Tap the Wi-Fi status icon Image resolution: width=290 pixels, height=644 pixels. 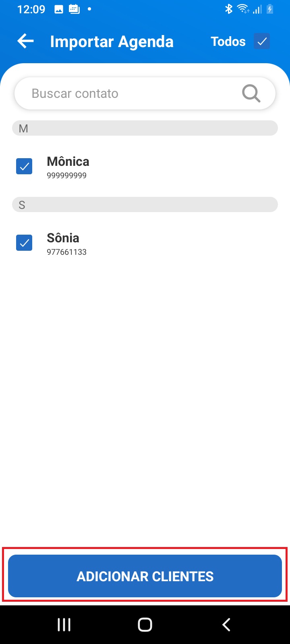pos(243,9)
